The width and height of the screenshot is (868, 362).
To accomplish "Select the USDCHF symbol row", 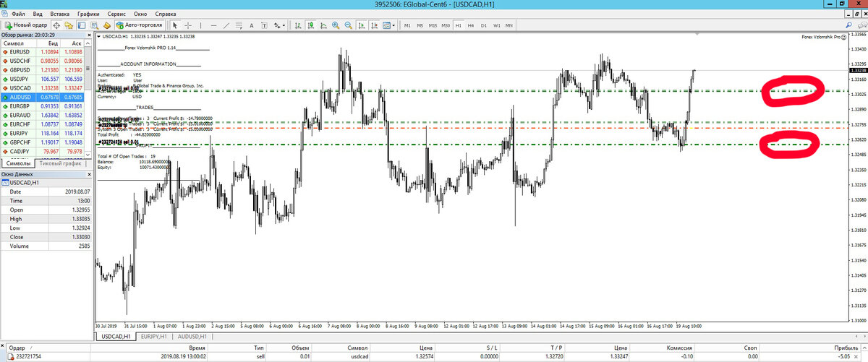I will (x=43, y=61).
